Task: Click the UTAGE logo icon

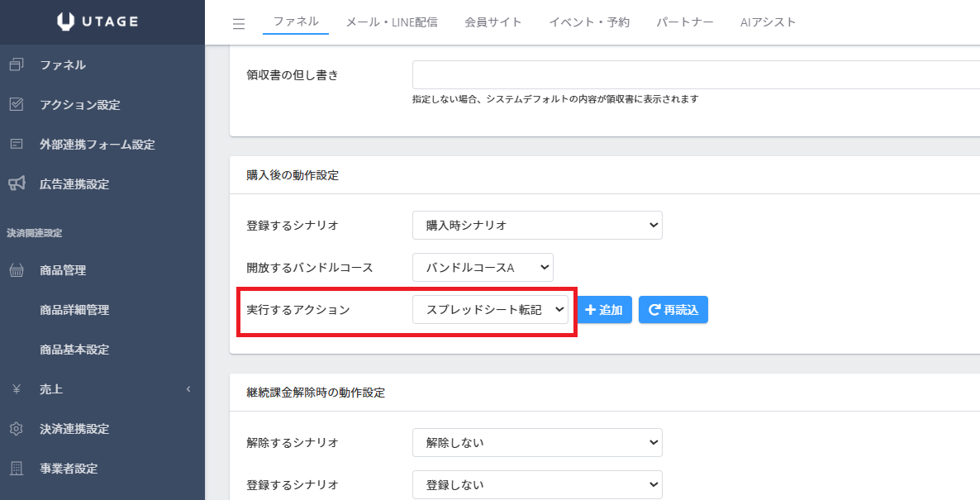Action: (65, 21)
